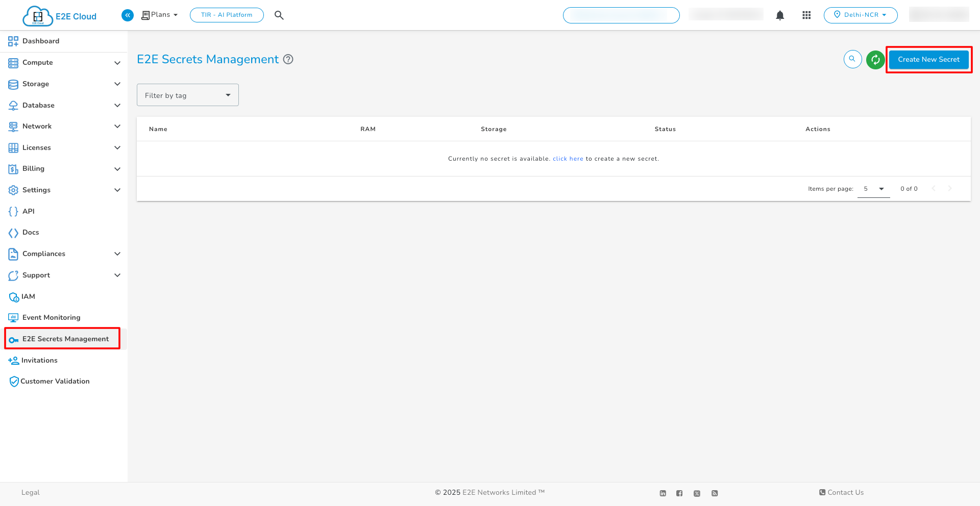Image resolution: width=980 pixels, height=506 pixels.
Task: Expand the Database menu chevron
Action: [117, 106]
